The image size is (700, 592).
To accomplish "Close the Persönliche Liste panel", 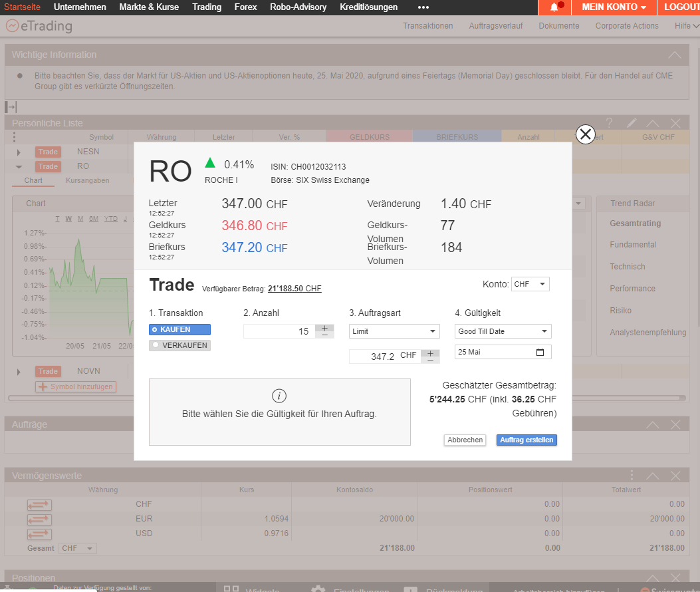I will coord(675,123).
